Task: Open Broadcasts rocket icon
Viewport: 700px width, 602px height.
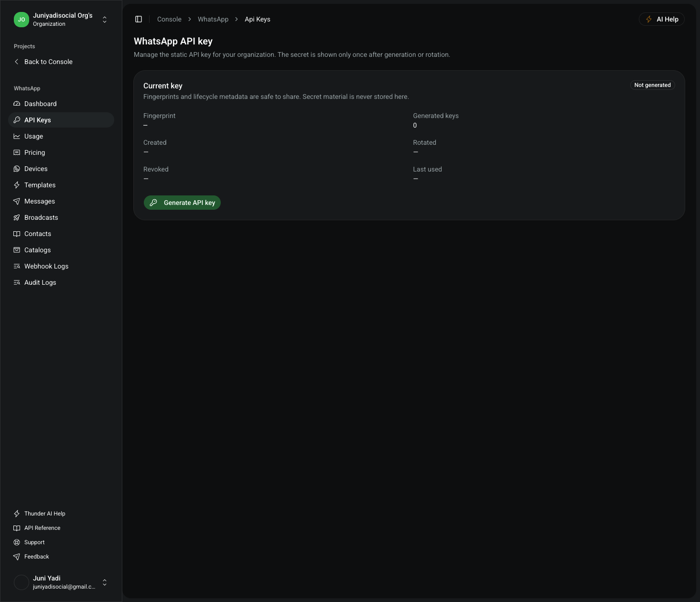Action: pos(17,217)
